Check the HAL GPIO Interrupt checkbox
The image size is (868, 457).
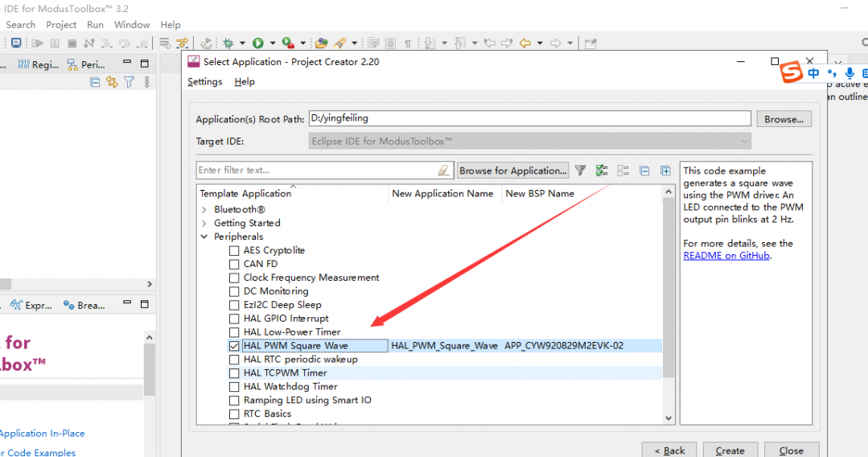(x=234, y=319)
